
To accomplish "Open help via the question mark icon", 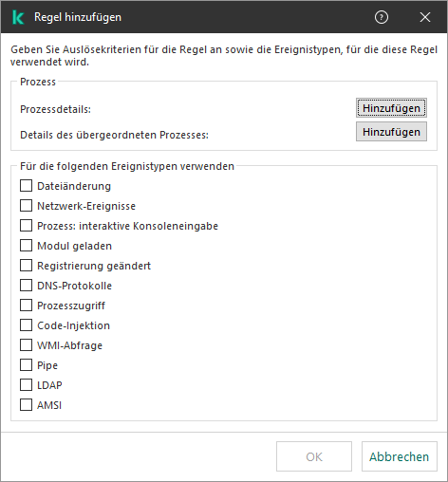I will click(x=382, y=17).
